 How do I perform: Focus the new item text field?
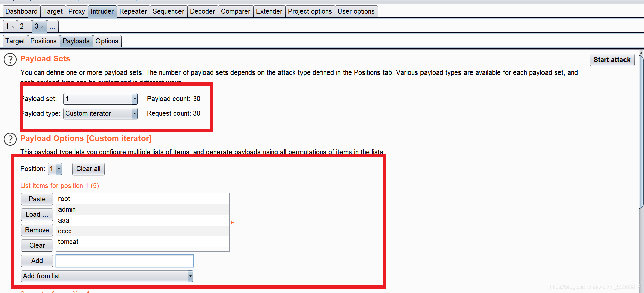pyautogui.click(x=125, y=261)
